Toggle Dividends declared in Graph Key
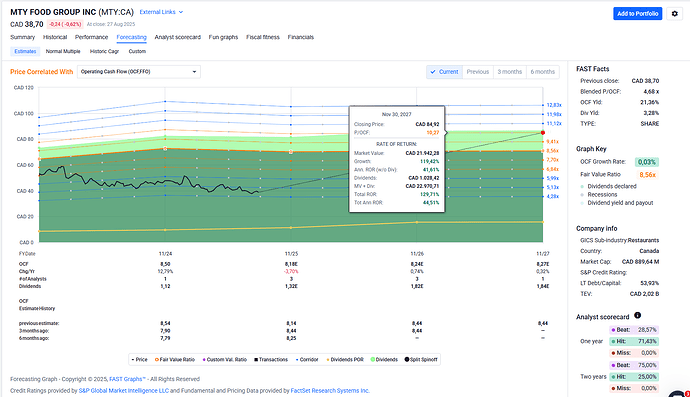690x397 pixels. (609, 186)
